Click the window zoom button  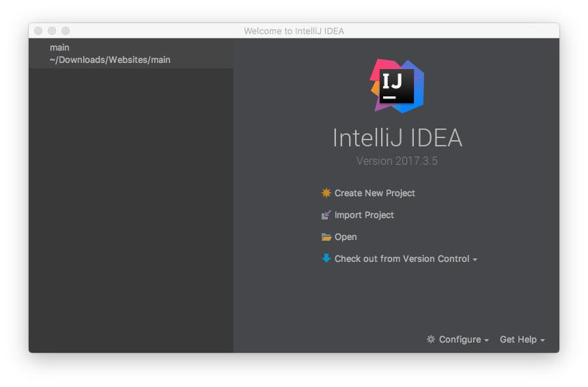click(x=66, y=31)
